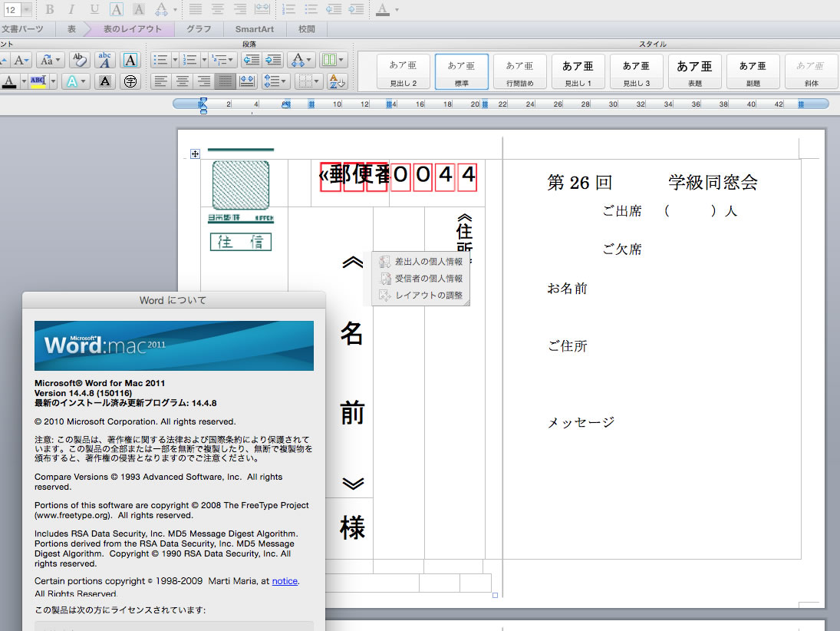Screen dimensions: 840x631
Task: Open the text effects A dropdown
Action: point(75,81)
